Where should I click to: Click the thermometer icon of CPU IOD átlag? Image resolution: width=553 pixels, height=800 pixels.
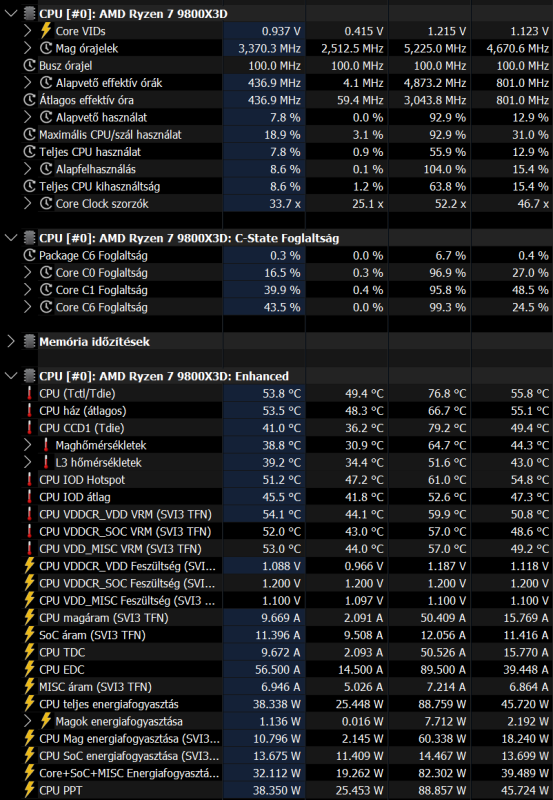[x=30, y=497]
